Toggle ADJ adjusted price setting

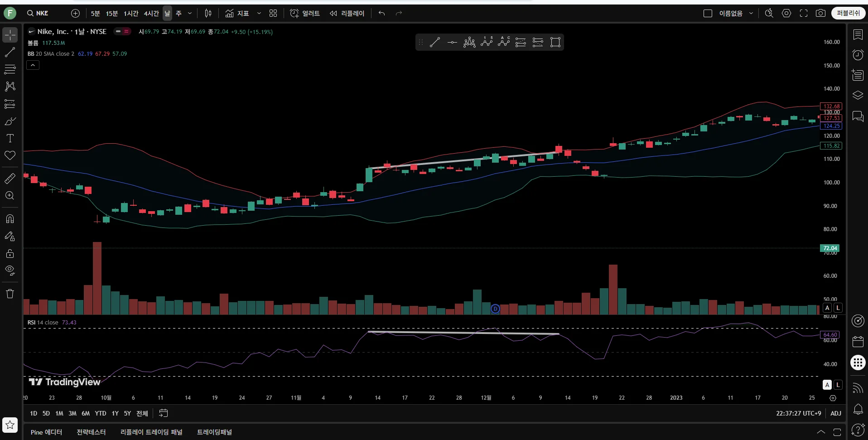836,413
